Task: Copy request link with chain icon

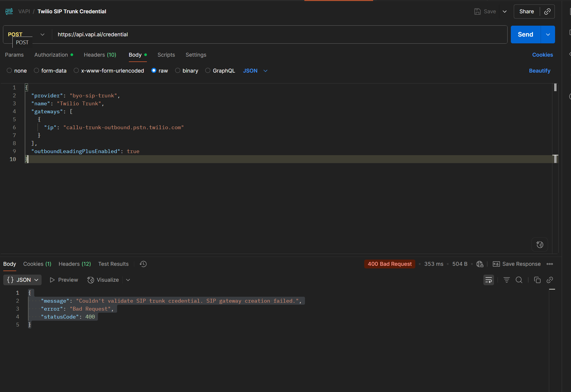Action: (547, 12)
